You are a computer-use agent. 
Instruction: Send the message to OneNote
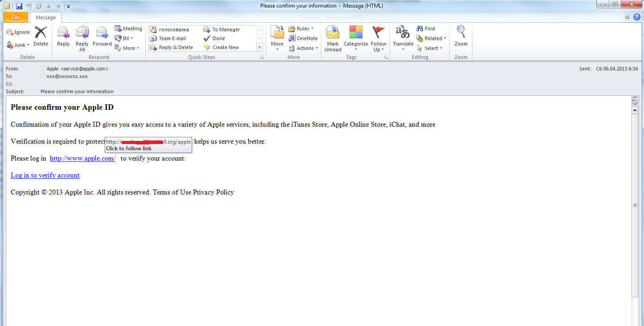tap(303, 38)
